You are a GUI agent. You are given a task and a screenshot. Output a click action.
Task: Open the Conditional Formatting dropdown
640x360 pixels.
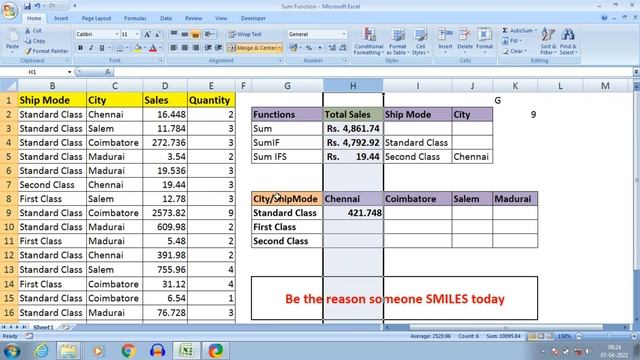point(369,41)
